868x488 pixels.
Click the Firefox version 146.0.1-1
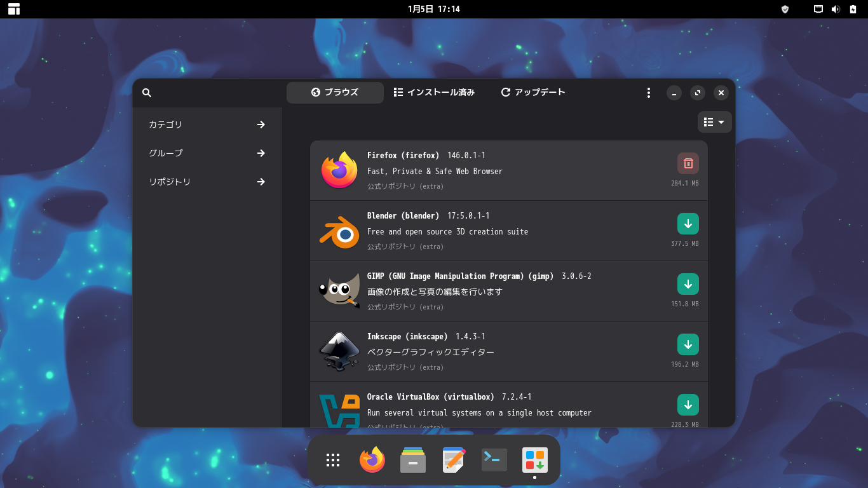click(466, 156)
